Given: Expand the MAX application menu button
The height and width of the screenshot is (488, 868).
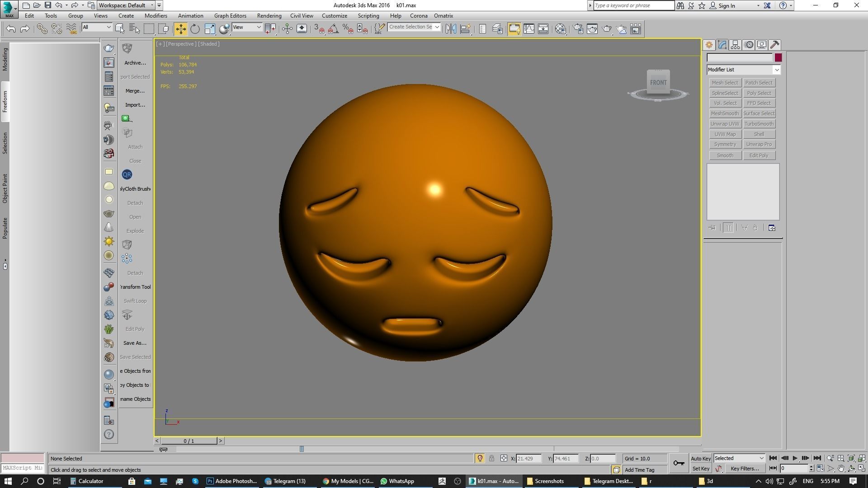Looking at the screenshot, I should coord(9,9).
